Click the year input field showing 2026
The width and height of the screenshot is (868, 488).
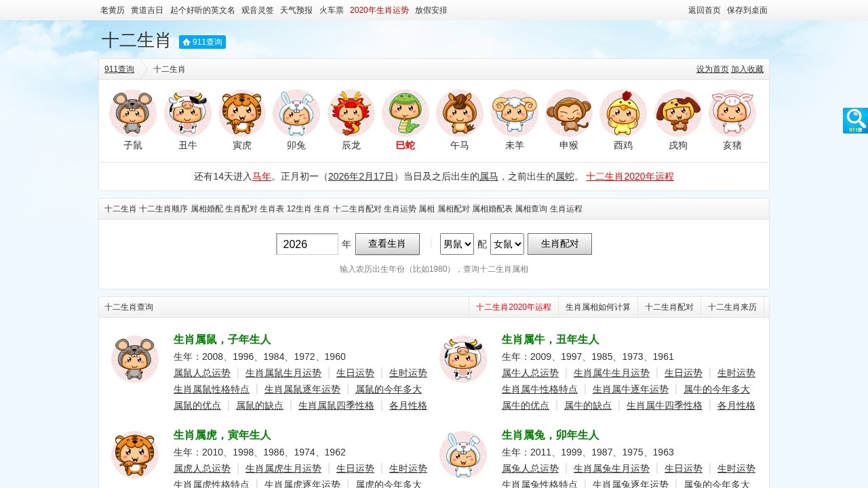coord(307,244)
